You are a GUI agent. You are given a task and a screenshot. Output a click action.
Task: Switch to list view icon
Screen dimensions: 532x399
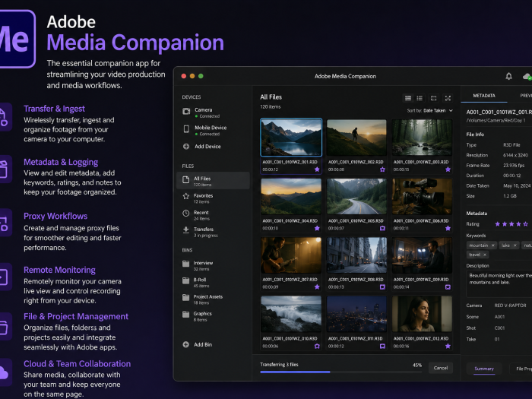tap(420, 98)
